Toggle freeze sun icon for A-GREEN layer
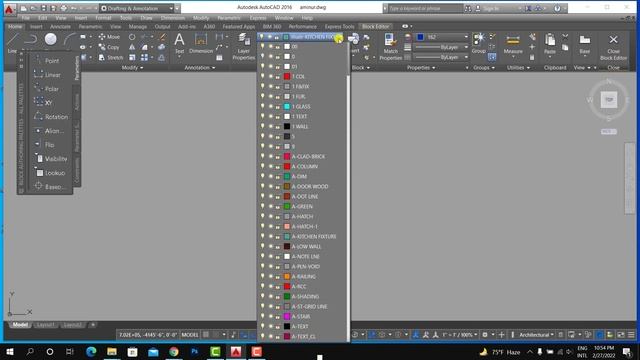Screen dimensions: 640x360 pyautogui.click(x=270, y=206)
